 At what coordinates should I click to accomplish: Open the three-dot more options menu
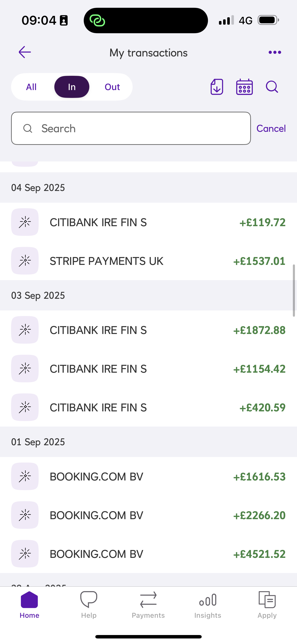tap(275, 52)
